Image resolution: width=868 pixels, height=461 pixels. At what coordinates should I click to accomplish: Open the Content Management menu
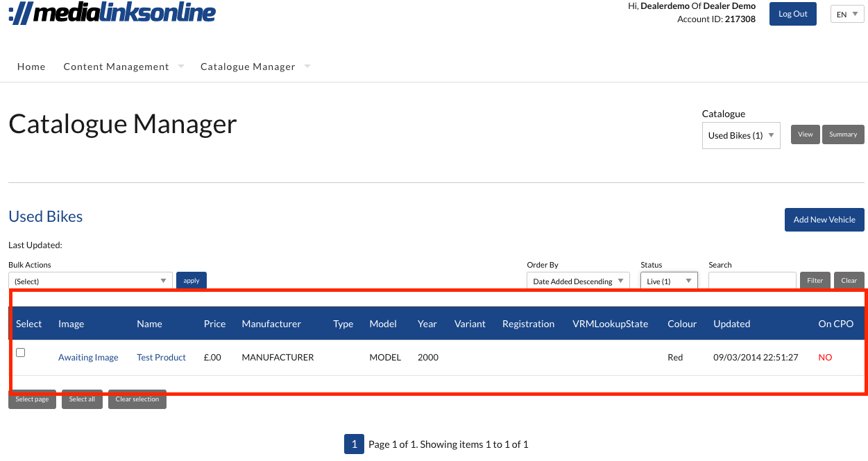[x=117, y=67]
